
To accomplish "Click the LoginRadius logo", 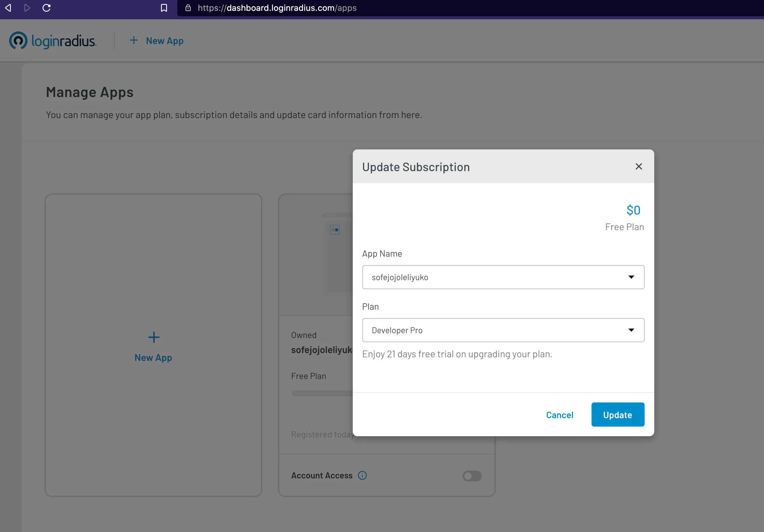I will pyautogui.click(x=52, y=41).
